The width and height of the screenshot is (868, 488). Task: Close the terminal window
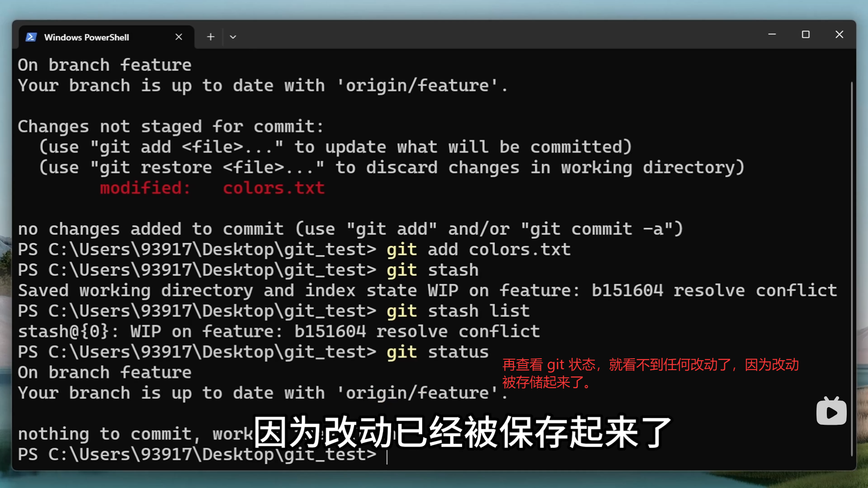(839, 34)
